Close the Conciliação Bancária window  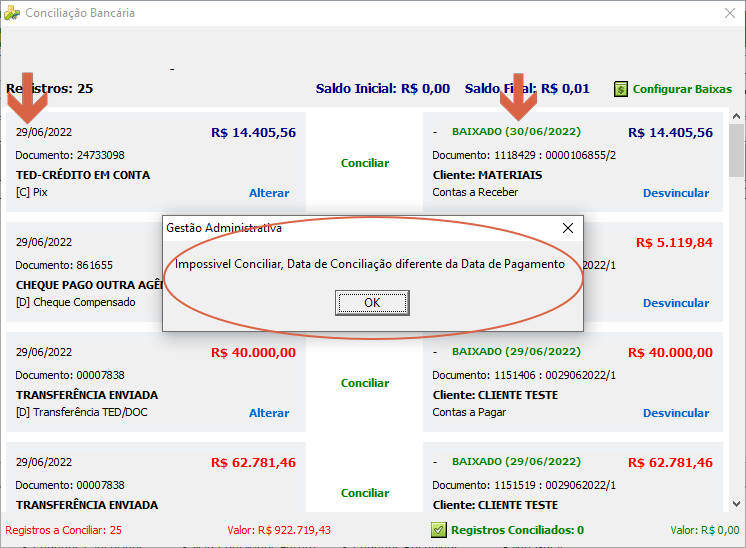tap(730, 13)
